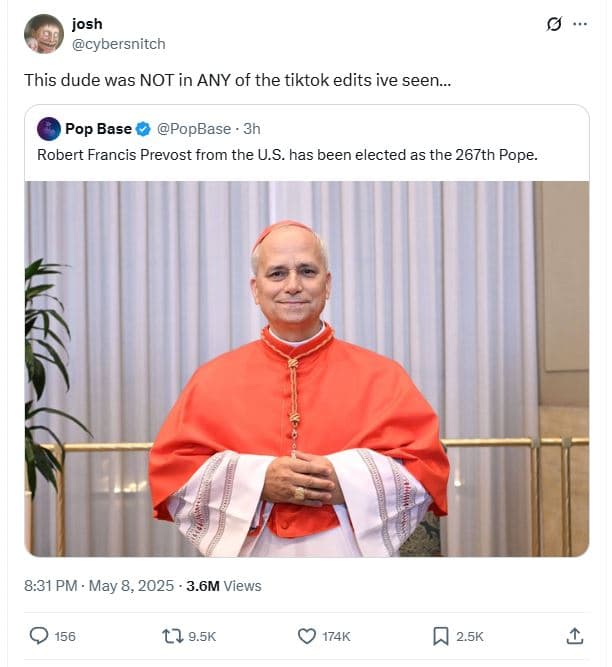
Task: Open the three-dot more options menu
Action: pyautogui.click(x=580, y=24)
